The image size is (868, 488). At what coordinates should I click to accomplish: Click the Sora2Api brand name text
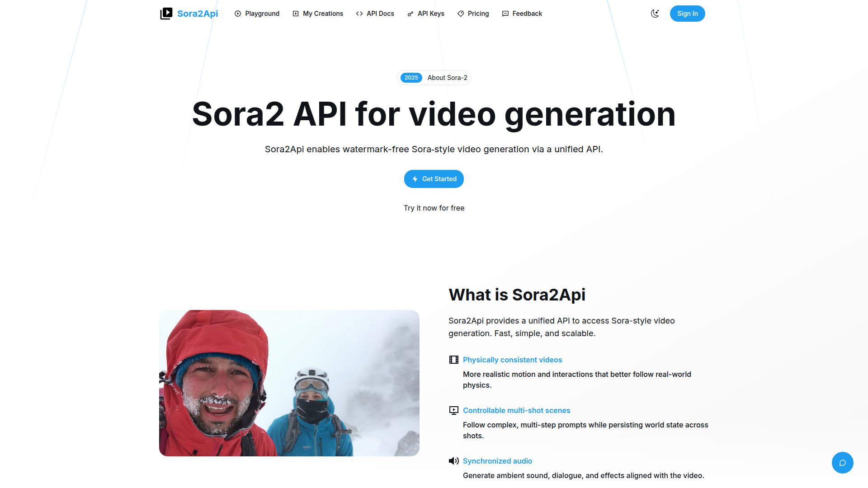coord(198,14)
